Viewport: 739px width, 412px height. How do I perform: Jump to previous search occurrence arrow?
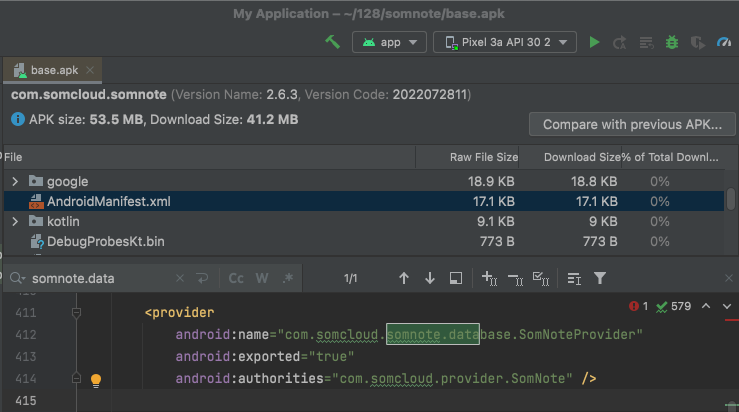tap(404, 278)
